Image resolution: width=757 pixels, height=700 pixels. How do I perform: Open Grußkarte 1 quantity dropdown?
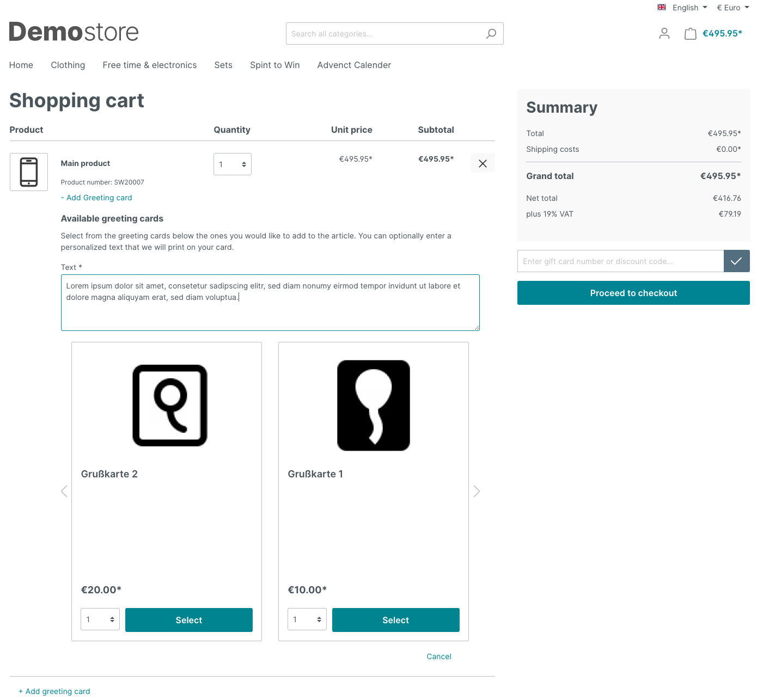(x=307, y=619)
